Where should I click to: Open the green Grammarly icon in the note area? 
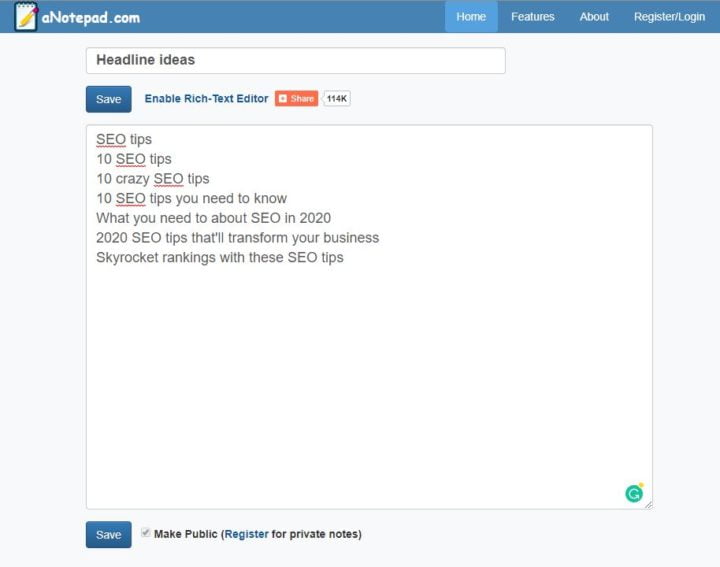click(x=634, y=492)
